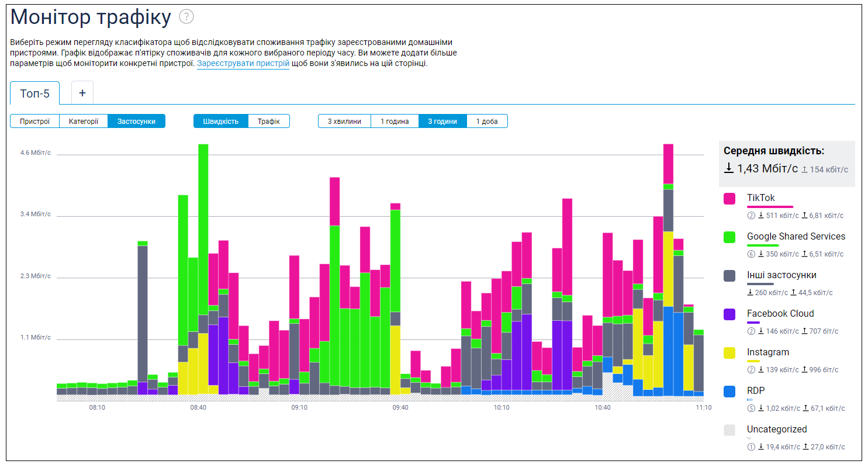Open the Топ-5 tab

click(x=35, y=94)
